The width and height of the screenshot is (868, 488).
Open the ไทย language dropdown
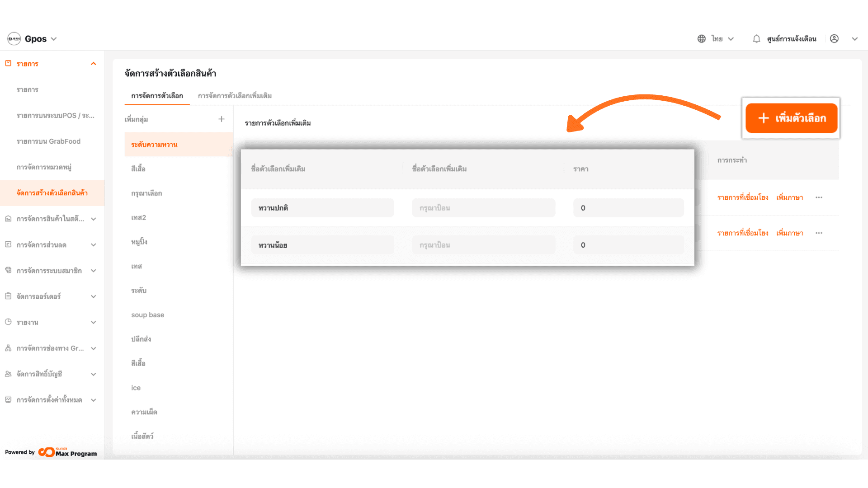(731, 39)
